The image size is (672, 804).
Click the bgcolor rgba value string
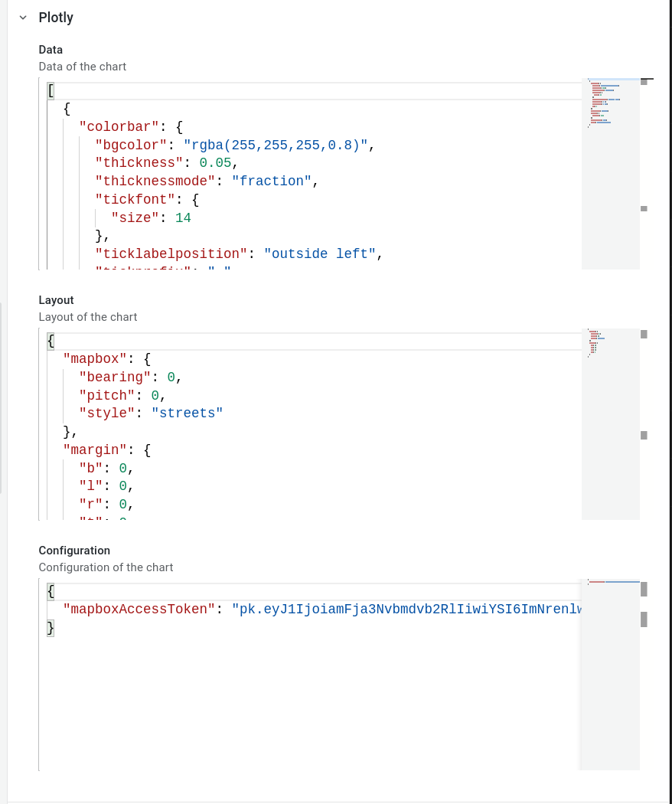point(276,145)
